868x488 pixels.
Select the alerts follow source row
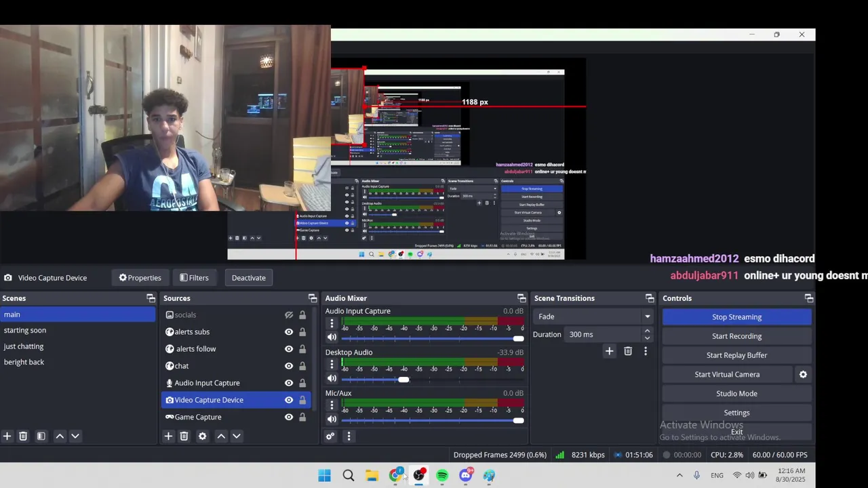coord(236,349)
